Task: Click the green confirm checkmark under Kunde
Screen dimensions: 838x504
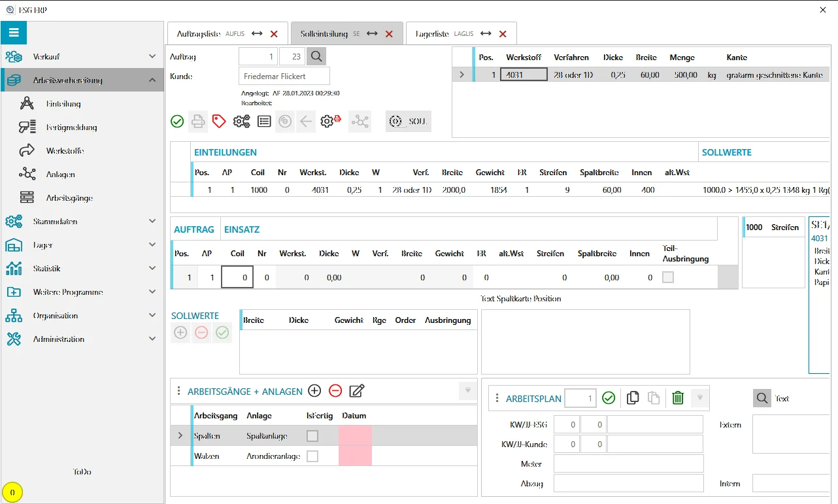Action: [177, 121]
